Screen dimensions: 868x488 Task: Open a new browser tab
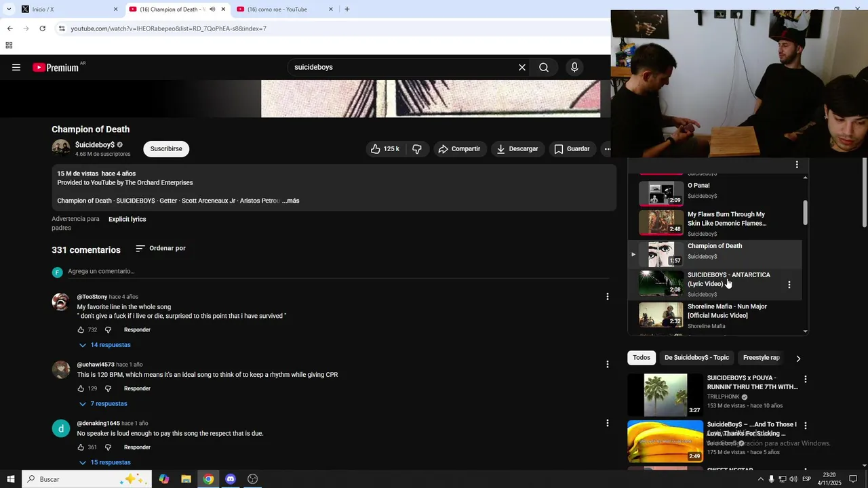pos(347,9)
